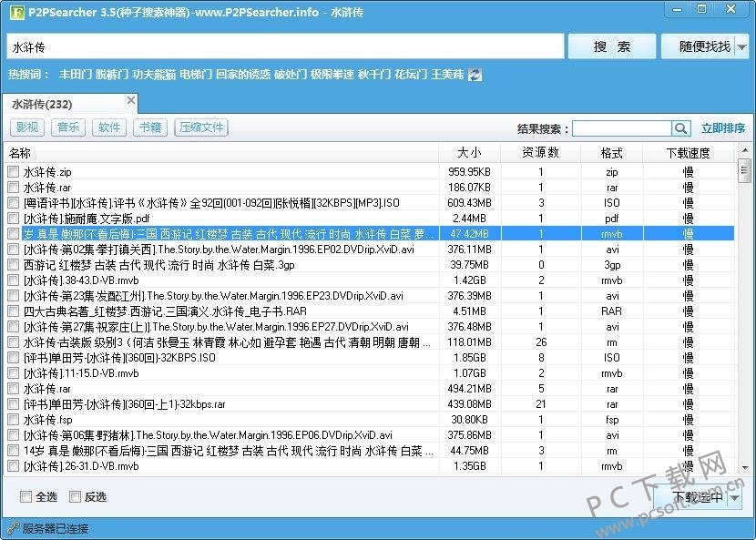The height and width of the screenshot is (540, 756).
Task: Open the 下载选中 dropdown arrow
Action: pyautogui.click(x=735, y=497)
